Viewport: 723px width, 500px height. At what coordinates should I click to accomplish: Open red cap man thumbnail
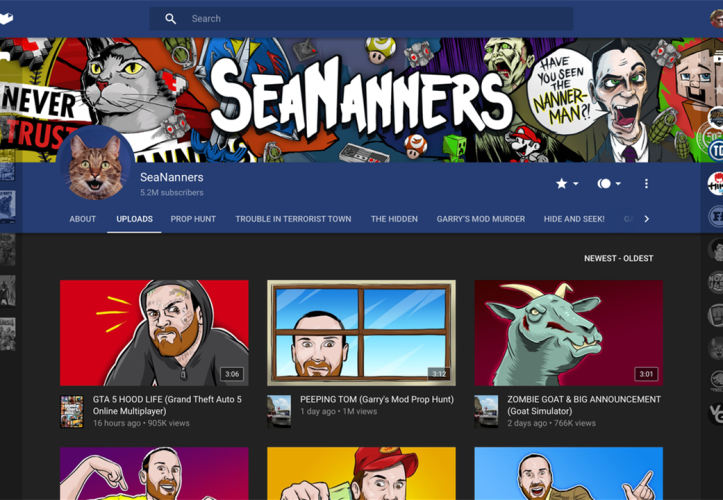point(361,473)
